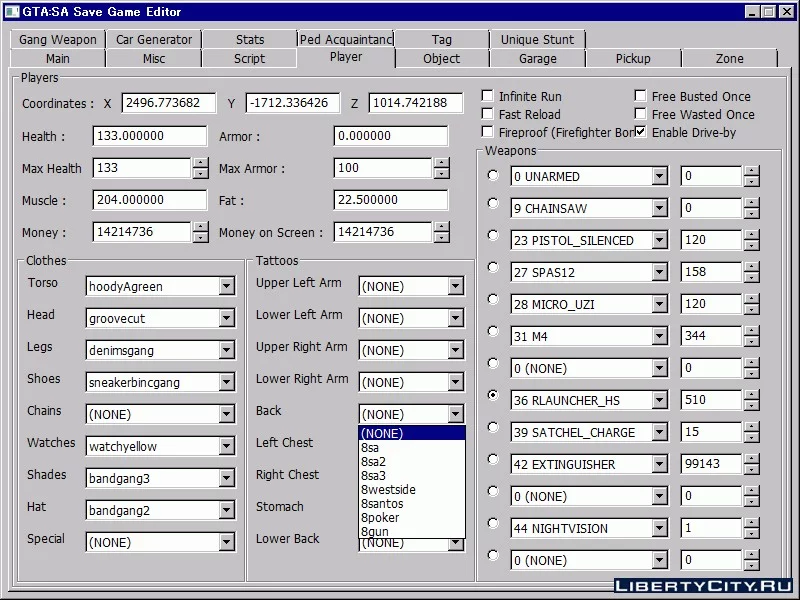Click the Armor value field
800x600 pixels.
click(391, 136)
